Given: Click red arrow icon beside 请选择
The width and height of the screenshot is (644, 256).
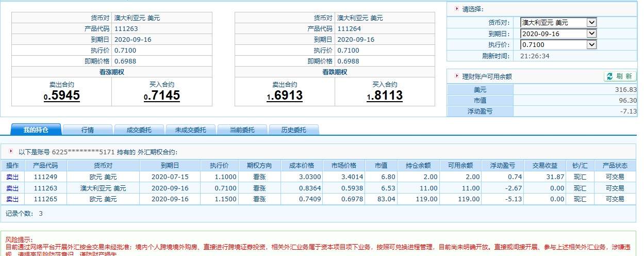Looking at the screenshot, I should (456, 9).
